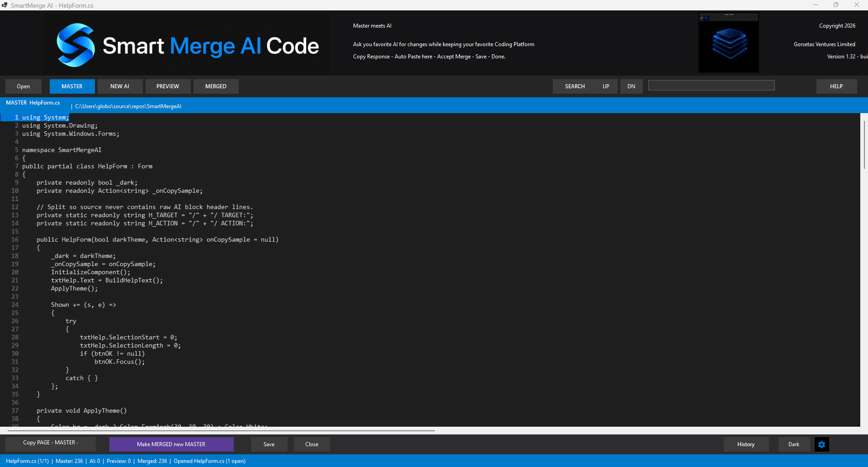Open the settings gear icon

click(821, 444)
